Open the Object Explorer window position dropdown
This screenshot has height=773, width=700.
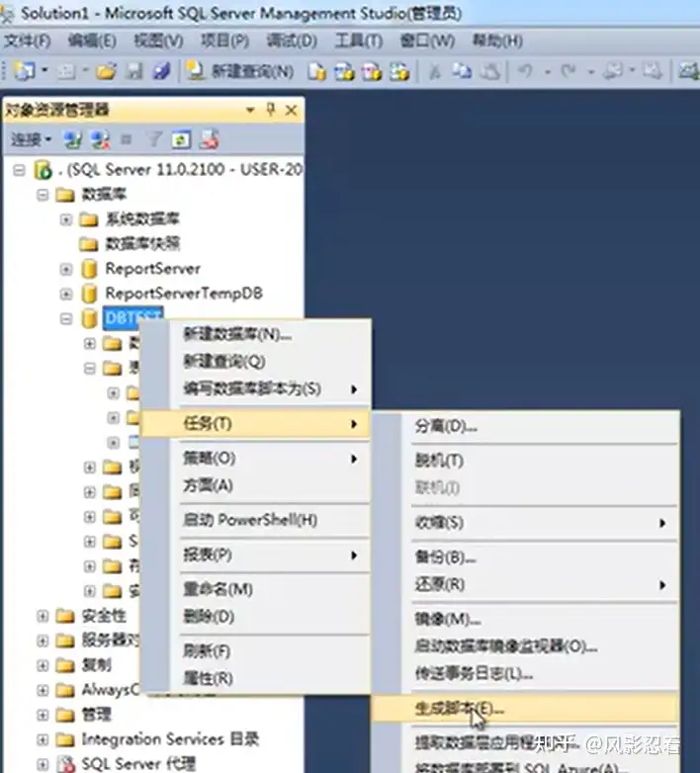point(250,110)
